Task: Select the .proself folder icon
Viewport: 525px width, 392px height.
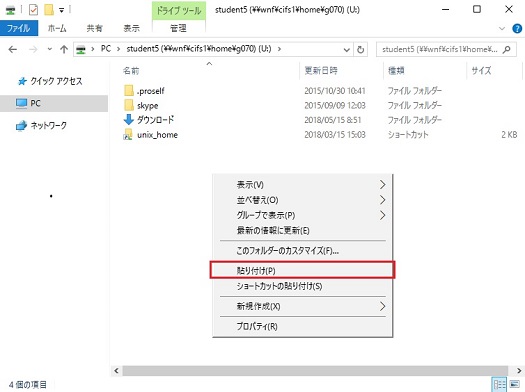Action: tap(129, 90)
